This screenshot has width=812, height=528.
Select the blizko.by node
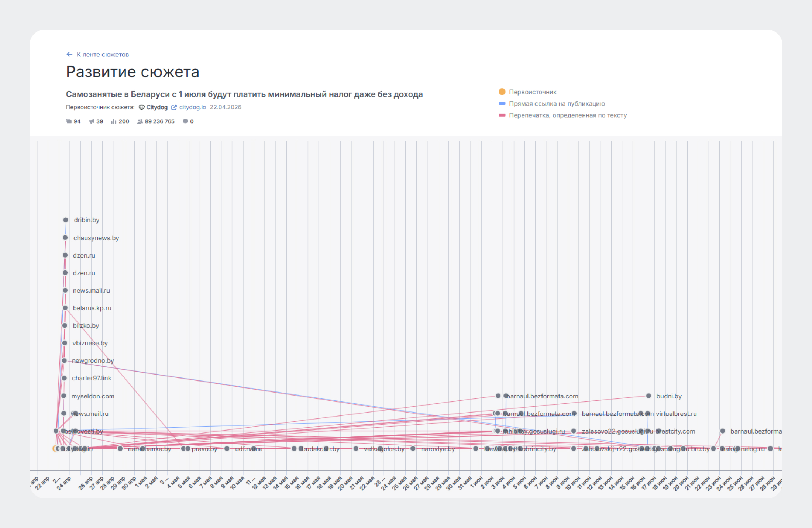65,325
